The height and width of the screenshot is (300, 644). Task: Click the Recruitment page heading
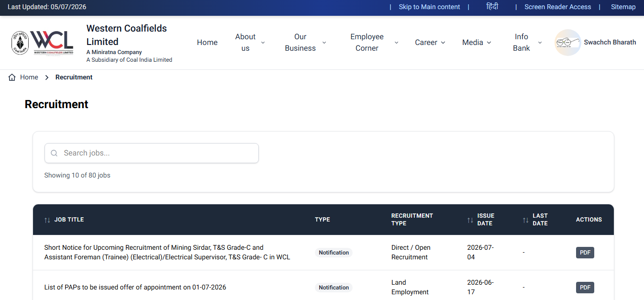[56, 104]
